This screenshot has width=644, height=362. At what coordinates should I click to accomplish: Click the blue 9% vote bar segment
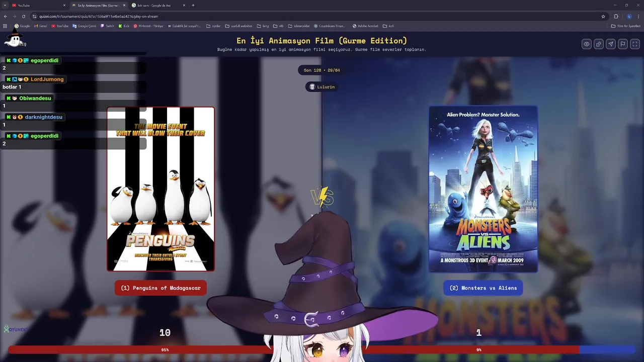click(607, 349)
